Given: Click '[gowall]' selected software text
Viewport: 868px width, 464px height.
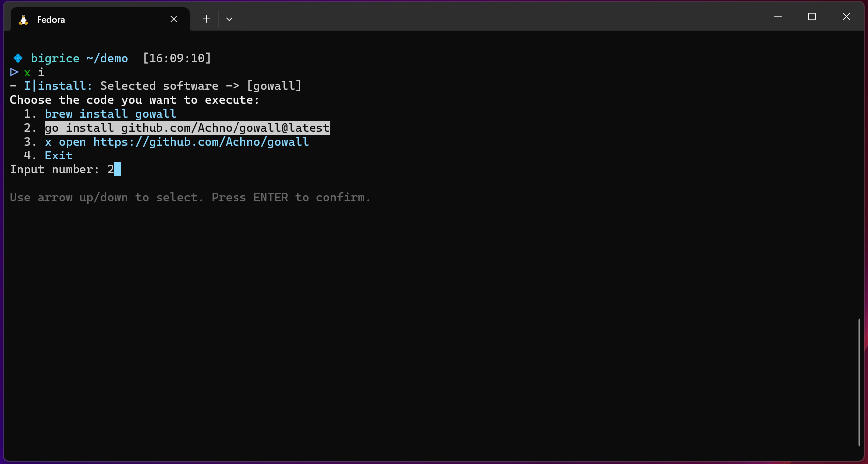Looking at the screenshot, I should 274,86.
